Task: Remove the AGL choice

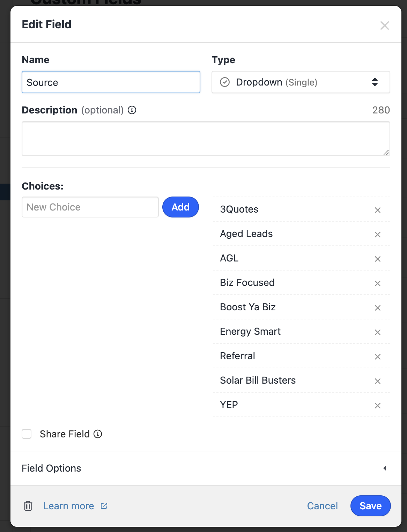Action: [377, 259]
